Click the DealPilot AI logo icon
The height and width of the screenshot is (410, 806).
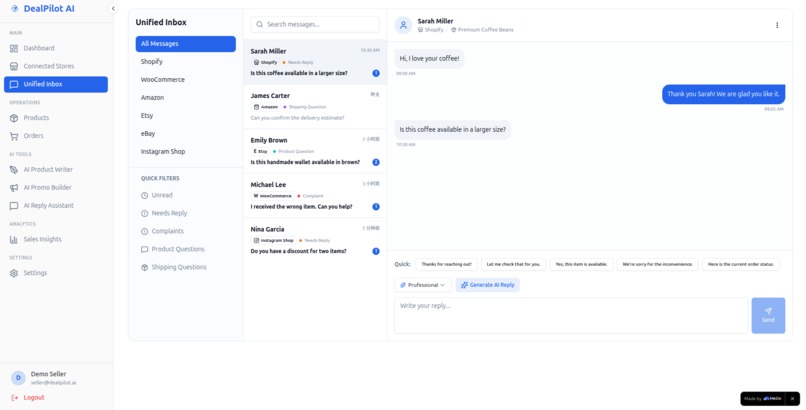14,9
